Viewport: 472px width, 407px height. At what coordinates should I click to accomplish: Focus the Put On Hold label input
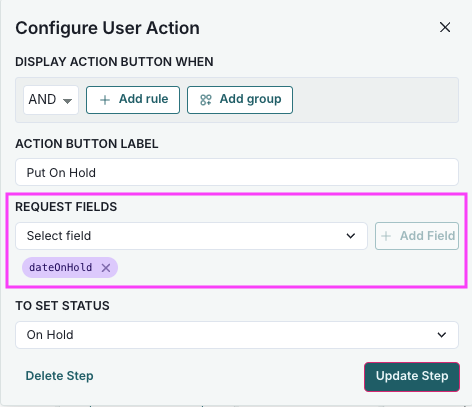[x=237, y=172]
